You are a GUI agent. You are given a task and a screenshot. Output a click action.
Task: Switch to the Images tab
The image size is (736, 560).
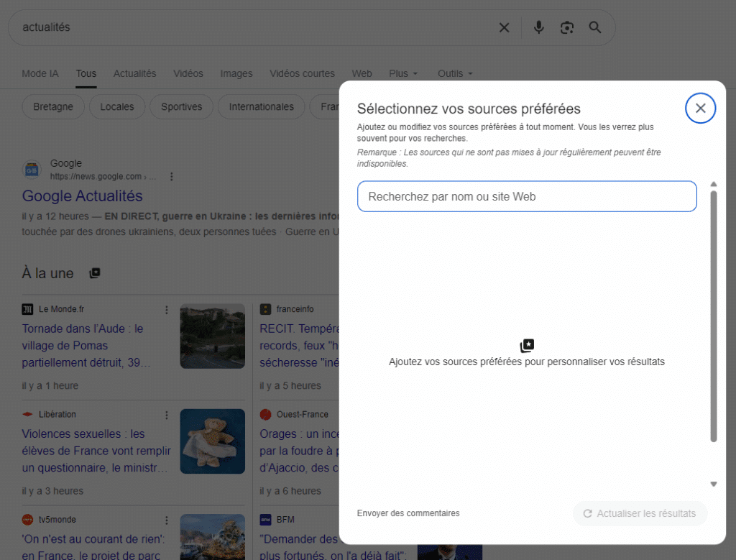point(236,74)
